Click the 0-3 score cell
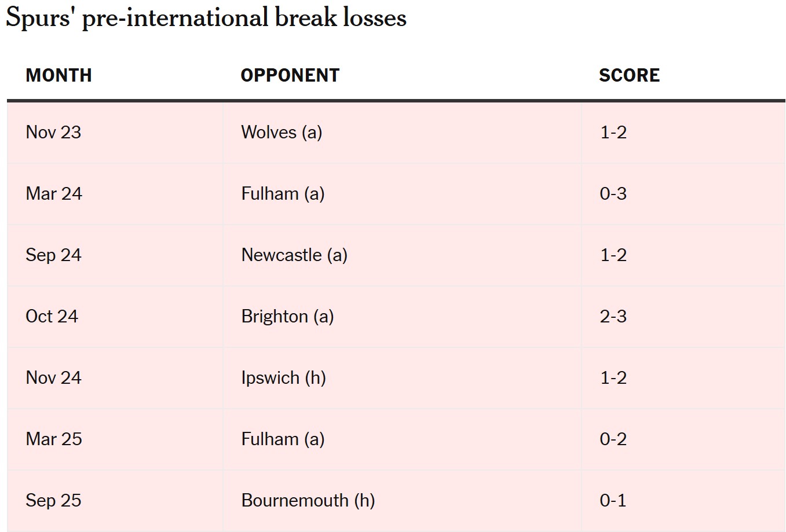Screen dimensions: 786x532 pos(613,193)
